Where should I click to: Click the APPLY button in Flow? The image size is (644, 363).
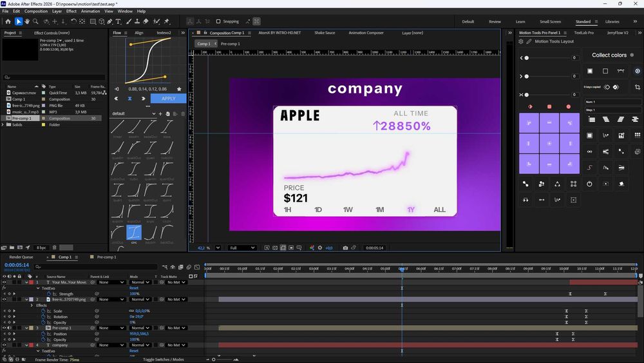[x=168, y=99]
